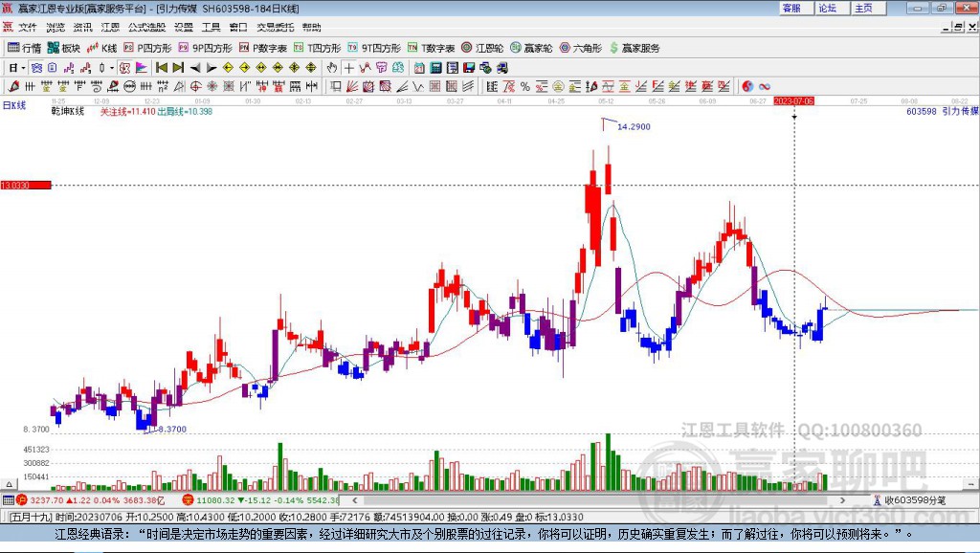The image size is (980, 553).
Task: Open the 窗口 menu
Action: [238, 27]
